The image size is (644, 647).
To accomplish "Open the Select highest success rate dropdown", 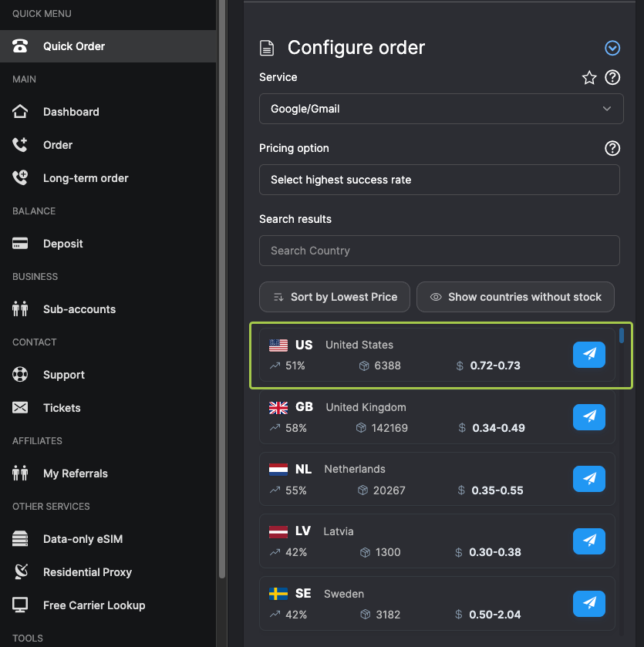I will [439, 180].
